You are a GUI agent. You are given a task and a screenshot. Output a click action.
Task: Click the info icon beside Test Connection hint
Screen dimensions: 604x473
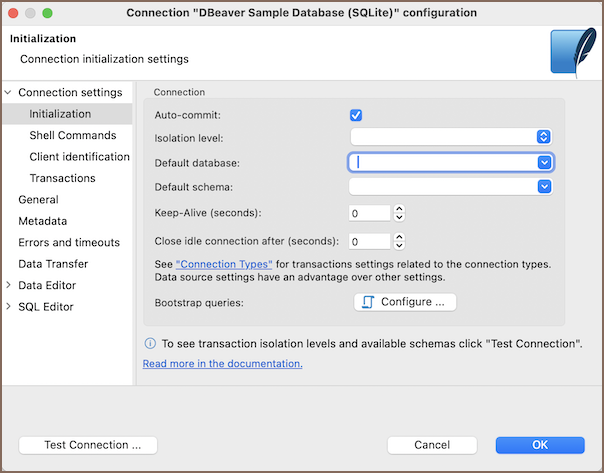click(x=149, y=343)
